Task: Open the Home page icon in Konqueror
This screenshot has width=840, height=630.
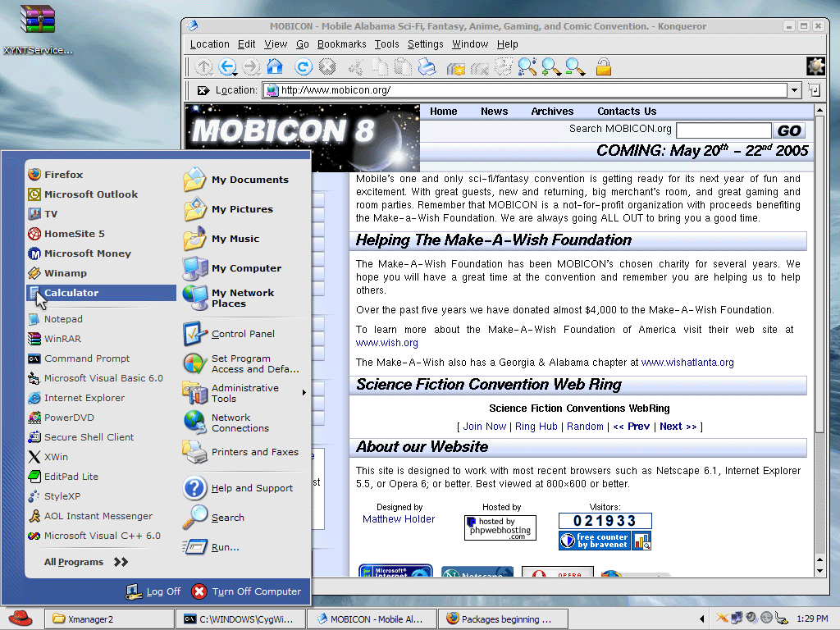Action: tap(275, 66)
